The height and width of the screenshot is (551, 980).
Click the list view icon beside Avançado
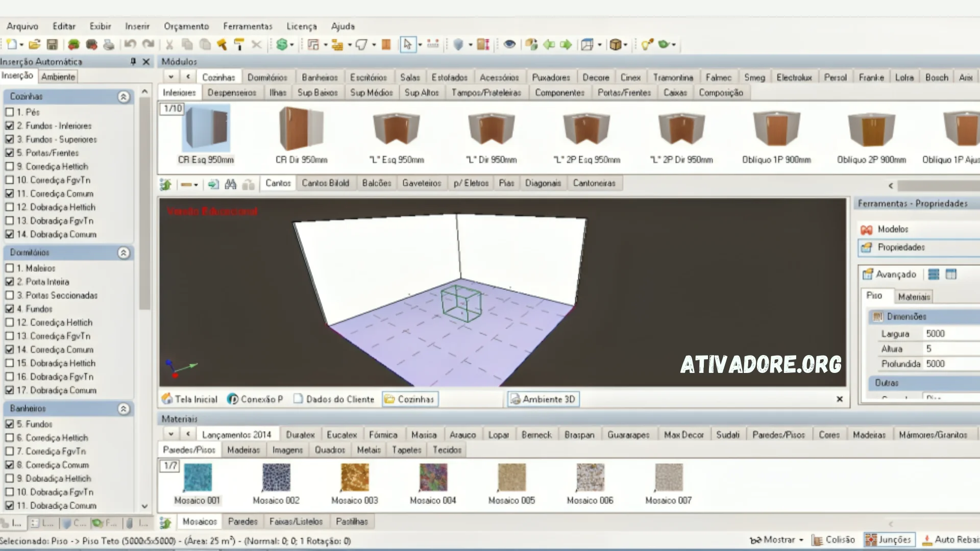pyautogui.click(x=934, y=274)
